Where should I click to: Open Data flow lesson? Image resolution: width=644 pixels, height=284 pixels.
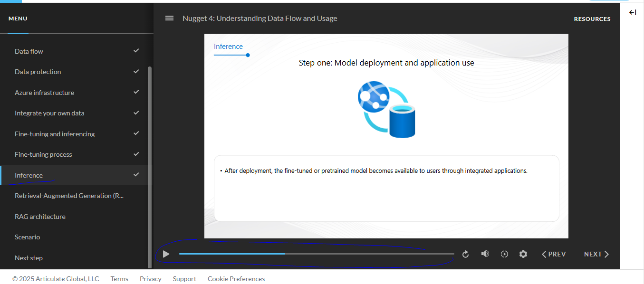(x=77, y=51)
